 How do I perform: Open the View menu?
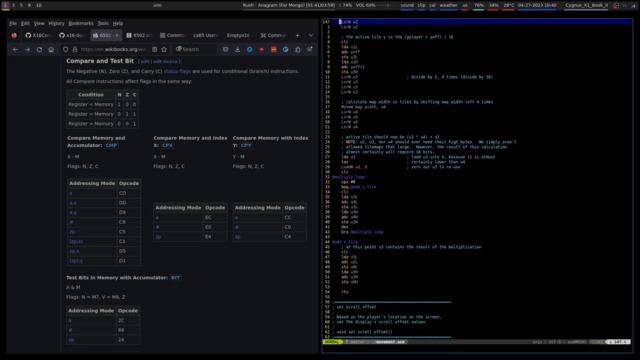tap(39, 24)
